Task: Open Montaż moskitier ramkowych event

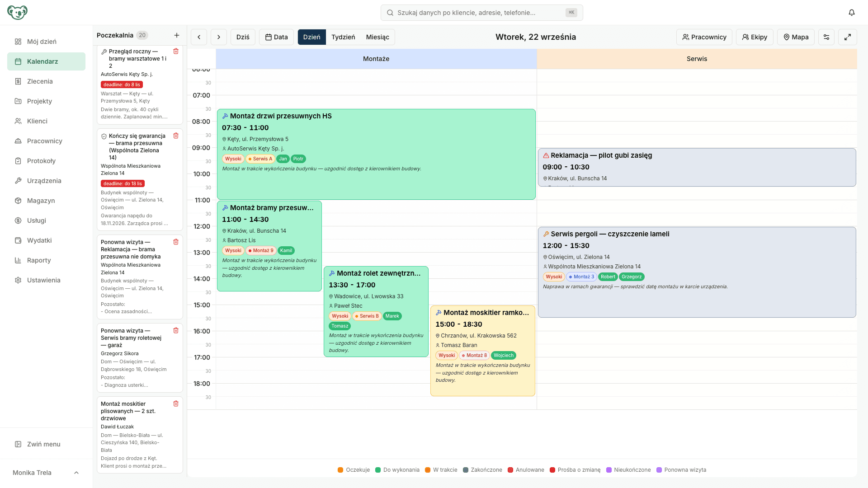Action: coord(482,351)
